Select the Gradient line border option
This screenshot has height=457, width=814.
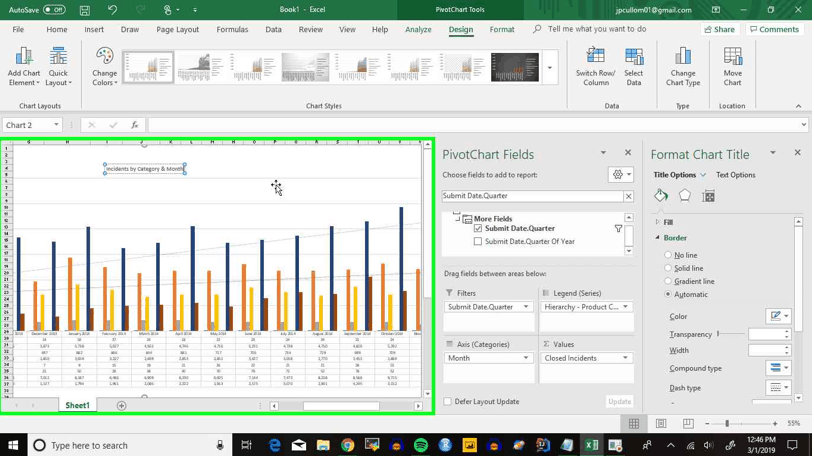pos(668,281)
